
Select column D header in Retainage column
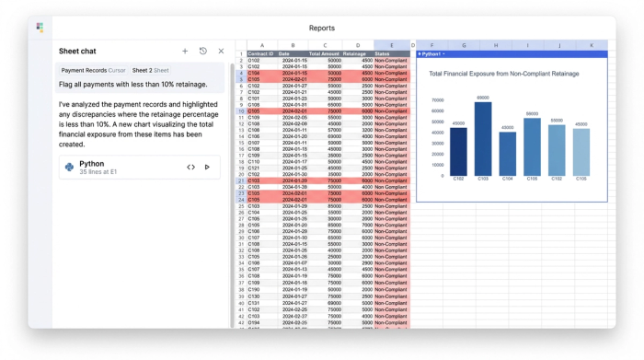(358, 45)
